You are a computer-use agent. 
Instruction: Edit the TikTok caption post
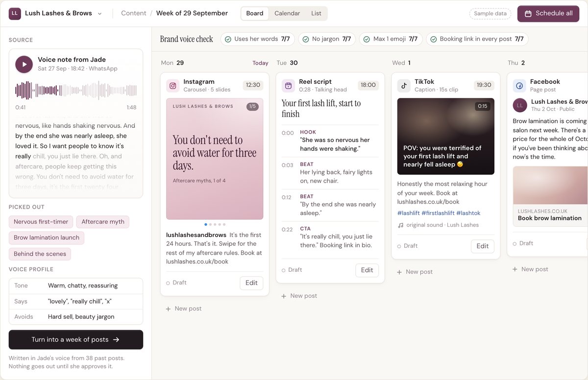tap(483, 246)
